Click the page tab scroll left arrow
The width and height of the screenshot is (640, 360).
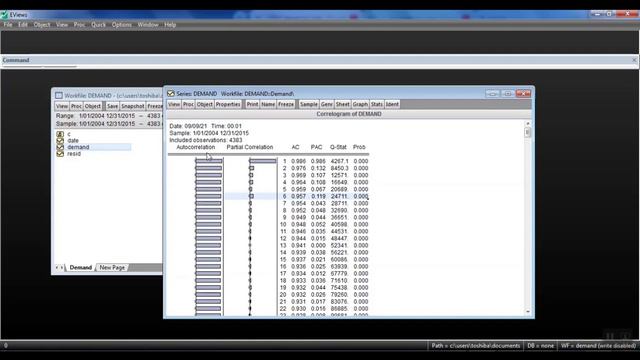tap(57, 268)
